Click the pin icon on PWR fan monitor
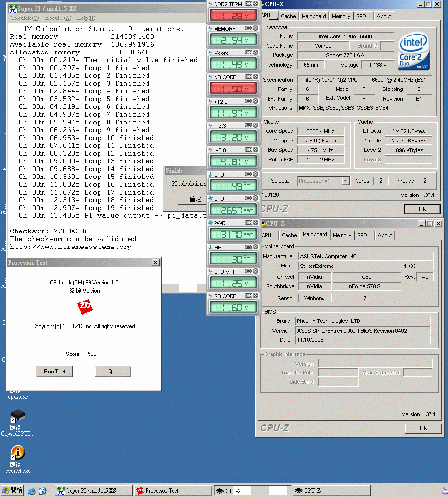This screenshot has width=448, height=497. tap(248, 223)
